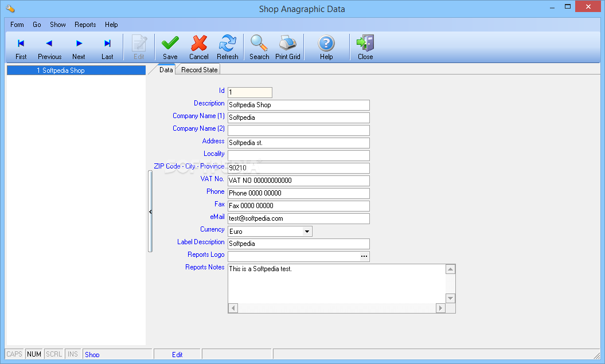Viewport: 605px width, 364px height.
Task: Go to the Previous record
Action: pyautogui.click(x=49, y=48)
